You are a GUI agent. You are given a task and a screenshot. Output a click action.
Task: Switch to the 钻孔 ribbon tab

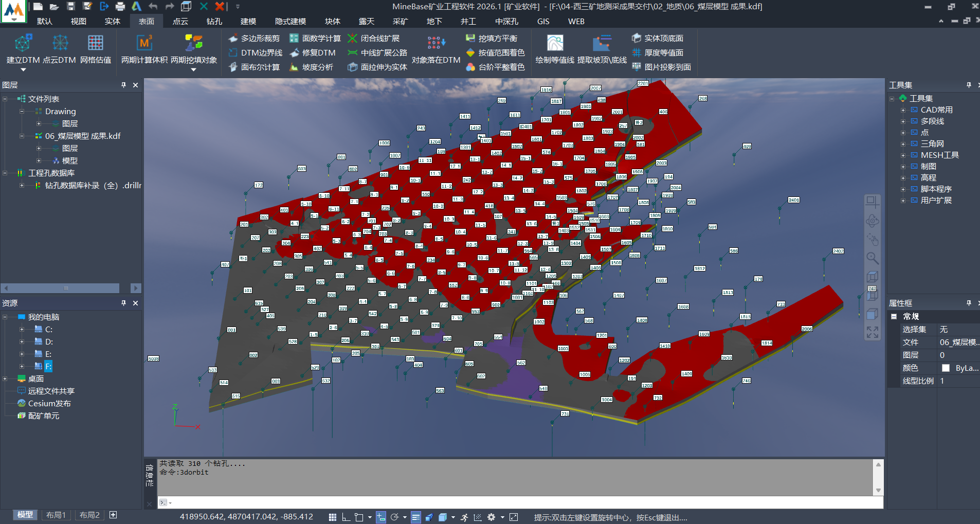click(214, 21)
